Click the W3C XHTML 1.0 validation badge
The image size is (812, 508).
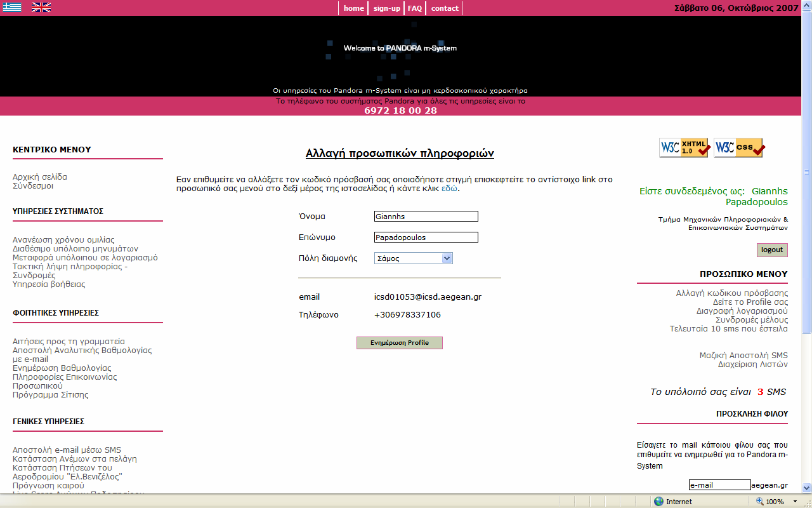pyautogui.click(x=684, y=147)
